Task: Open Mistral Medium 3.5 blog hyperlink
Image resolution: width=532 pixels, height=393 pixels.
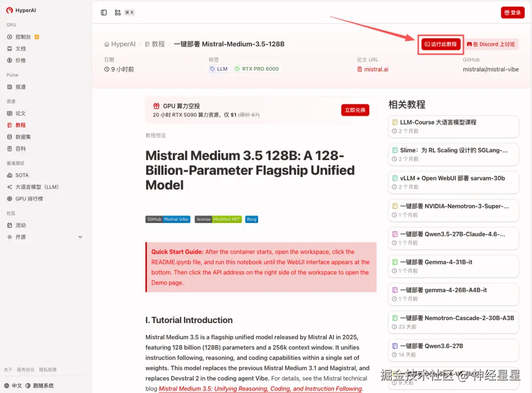Action: tap(260, 389)
